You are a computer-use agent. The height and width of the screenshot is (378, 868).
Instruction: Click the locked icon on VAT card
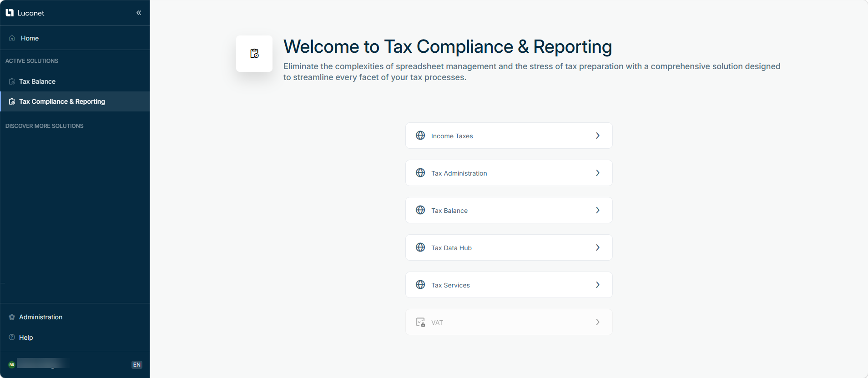(420, 322)
